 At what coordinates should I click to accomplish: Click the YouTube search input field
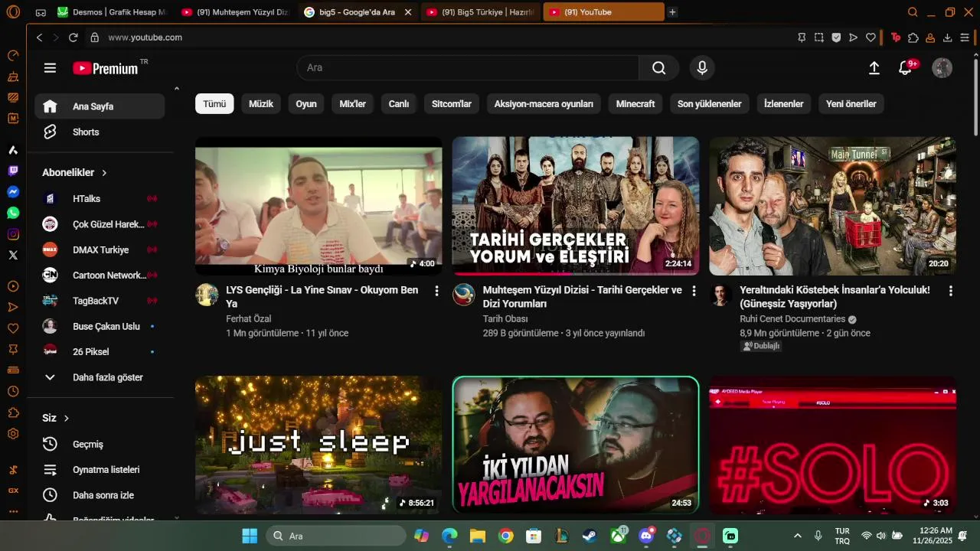click(x=468, y=68)
